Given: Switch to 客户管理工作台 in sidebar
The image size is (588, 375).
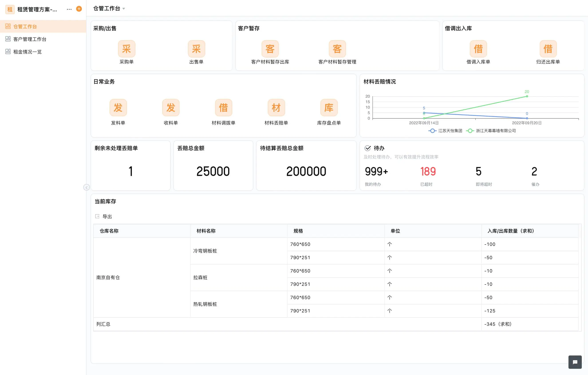Looking at the screenshot, I should click(x=30, y=39).
